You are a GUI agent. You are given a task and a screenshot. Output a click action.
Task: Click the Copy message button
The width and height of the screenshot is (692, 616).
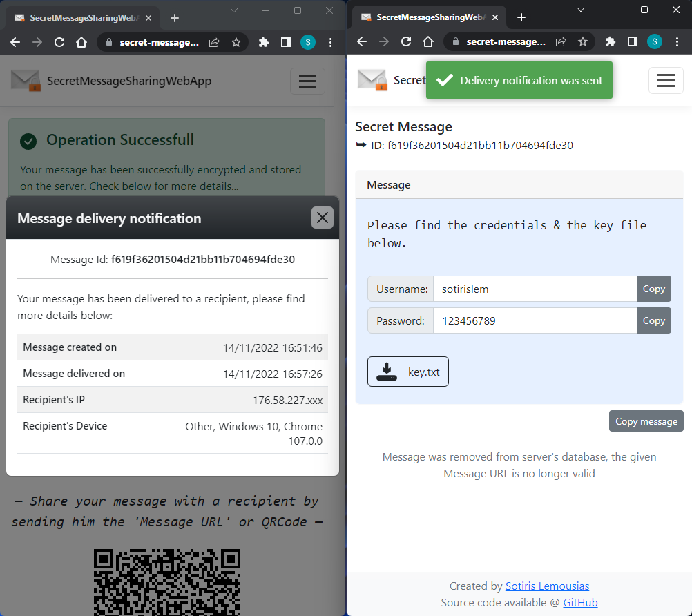(646, 421)
